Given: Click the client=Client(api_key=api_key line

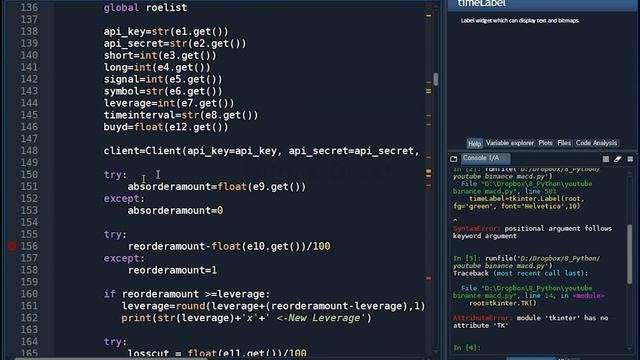Looking at the screenshot, I should pyautogui.click(x=261, y=151).
